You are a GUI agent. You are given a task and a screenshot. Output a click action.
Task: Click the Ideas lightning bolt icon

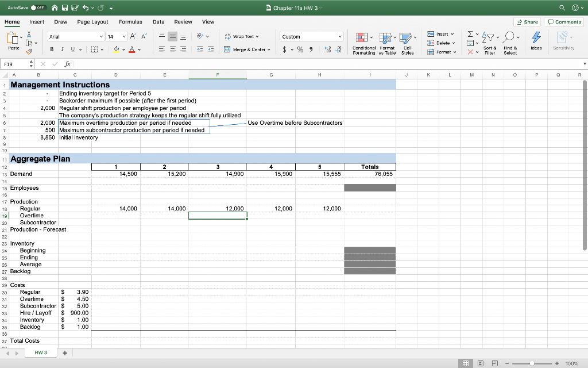click(535, 37)
